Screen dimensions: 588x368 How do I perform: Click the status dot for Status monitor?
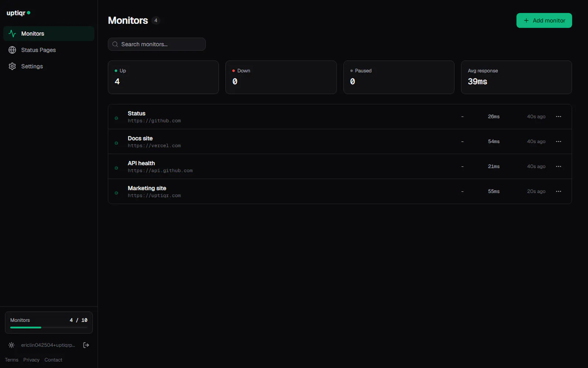(x=116, y=118)
